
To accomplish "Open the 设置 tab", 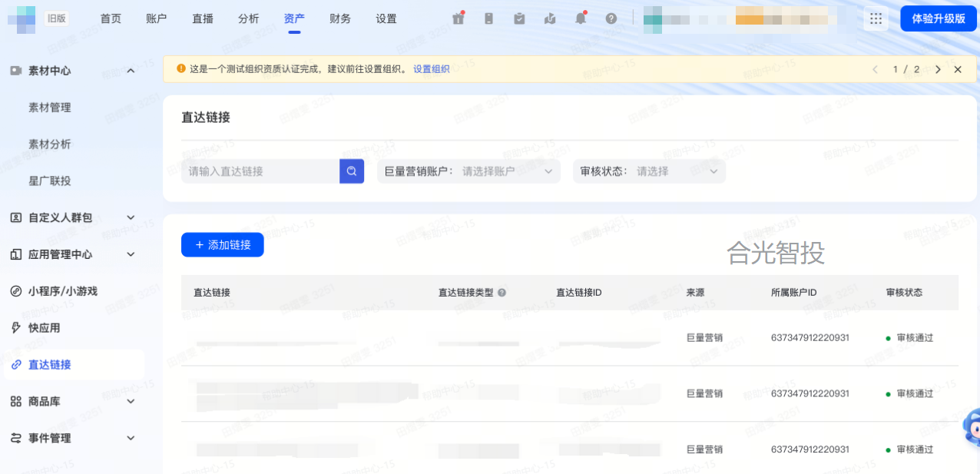I will 386,18.
